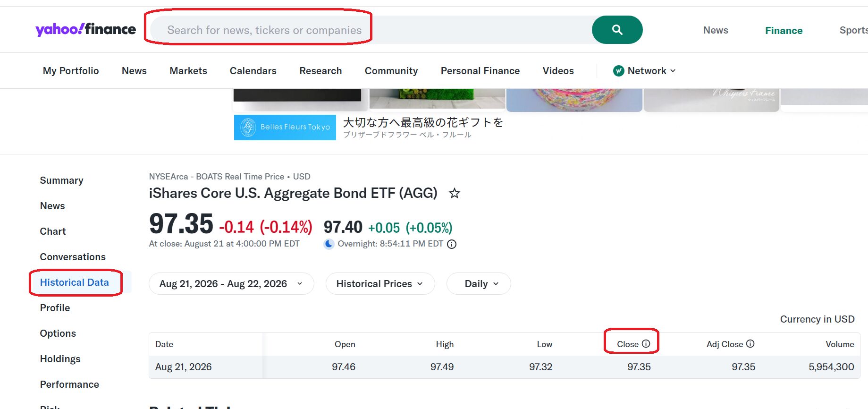This screenshot has height=409, width=868.
Task: Open the Daily frequency dropdown
Action: click(479, 284)
